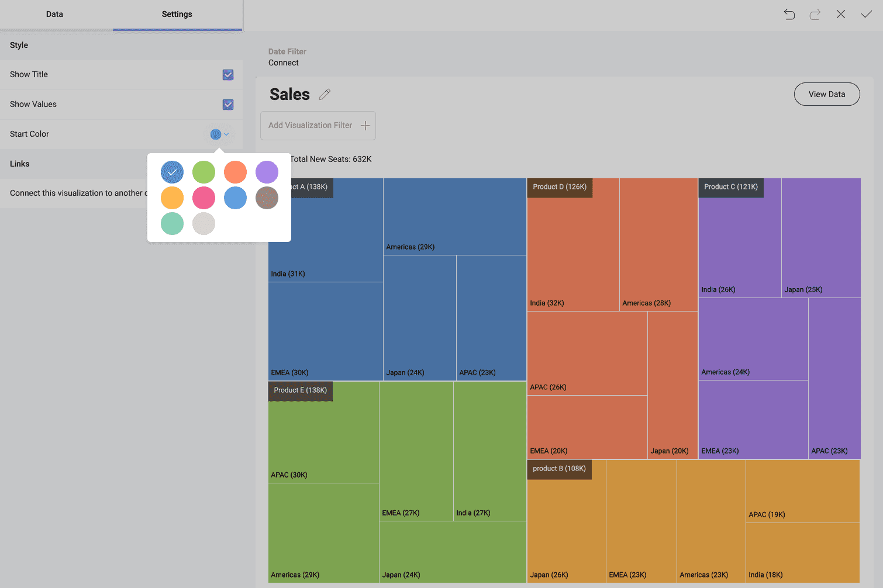Click Add Visualization Filter button
Screen dimensions: 883x588
click(x=318, y=126)
